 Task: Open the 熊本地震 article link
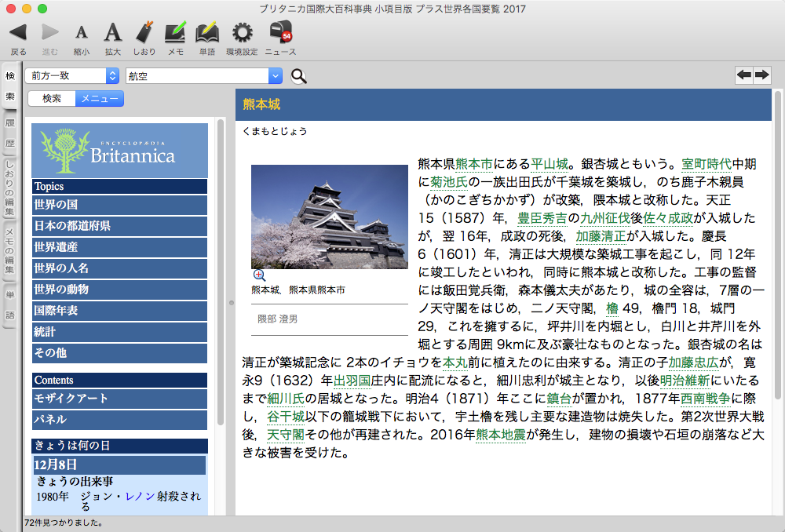coord(500,435)
